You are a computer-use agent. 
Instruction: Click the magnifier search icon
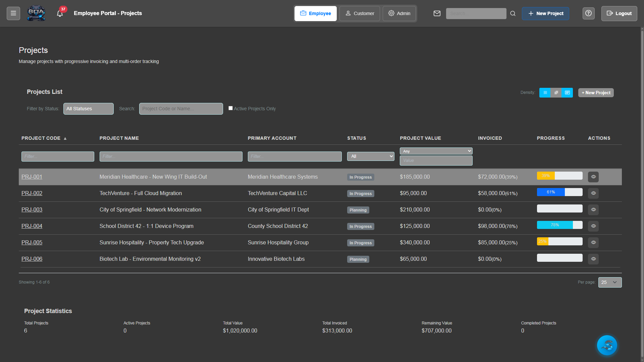tap(513, 13)
